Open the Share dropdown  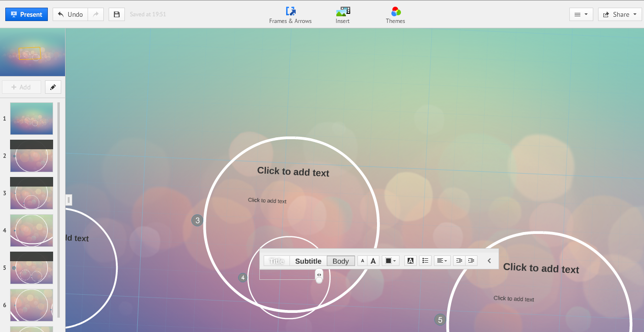coord(620,14)
